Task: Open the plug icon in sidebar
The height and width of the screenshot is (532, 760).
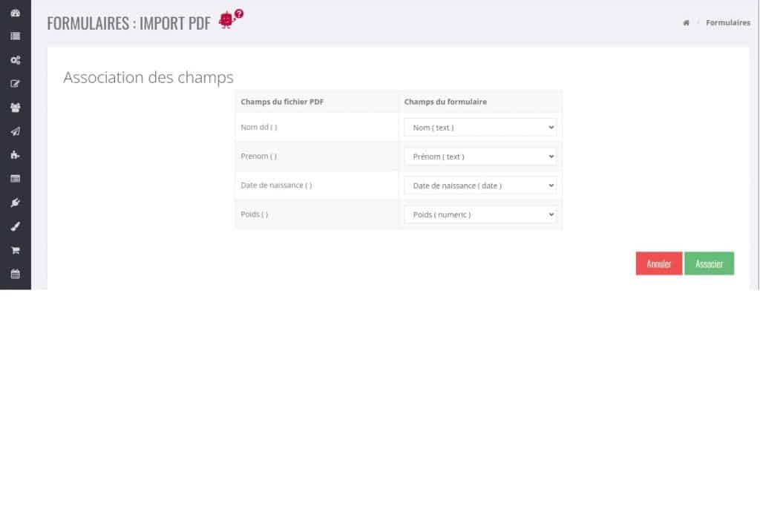Action: click(x=16, y=203)
